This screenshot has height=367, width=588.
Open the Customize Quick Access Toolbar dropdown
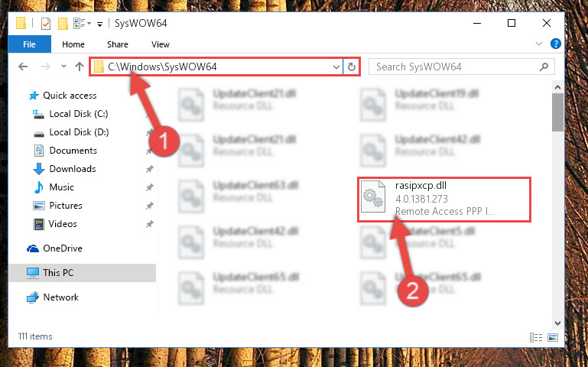[x=99, y=24]
